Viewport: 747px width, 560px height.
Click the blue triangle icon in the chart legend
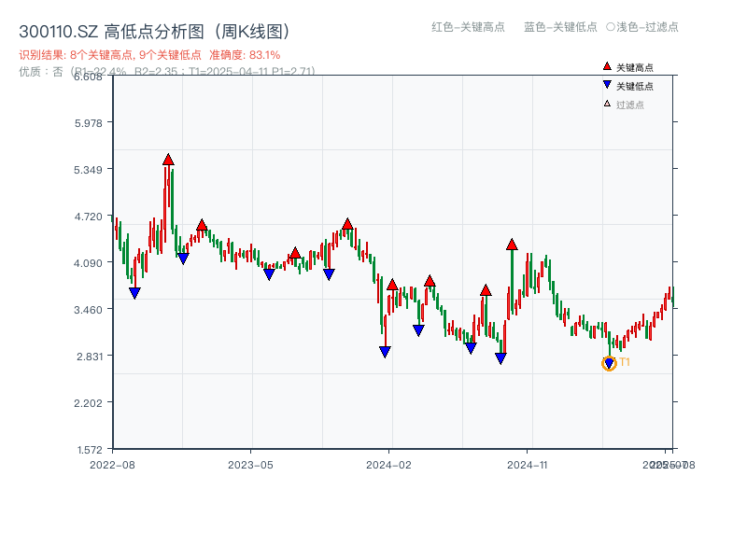[607, 85]
